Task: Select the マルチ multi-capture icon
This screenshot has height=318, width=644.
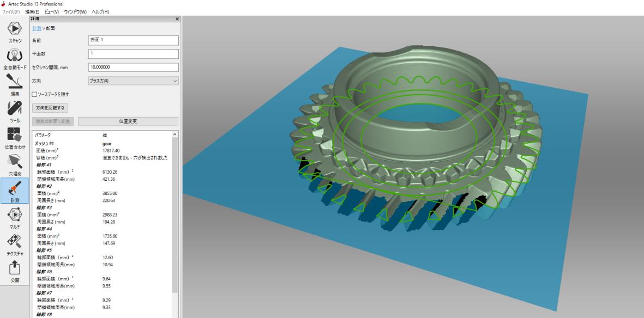Action: point(15,218)
